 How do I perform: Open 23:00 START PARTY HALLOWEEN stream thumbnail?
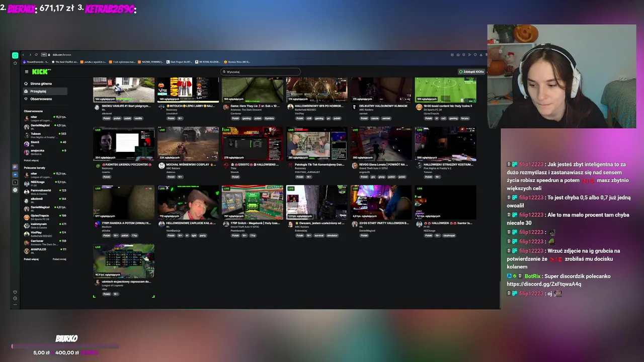pyautogui.click(x=381, y=202)
